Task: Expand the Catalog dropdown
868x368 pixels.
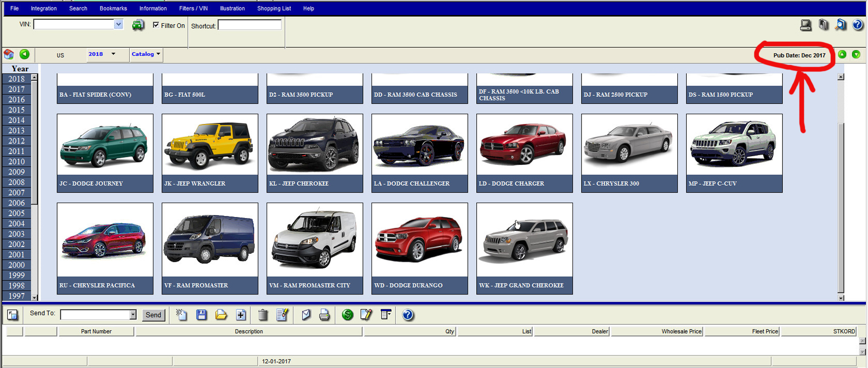Action: [158, 54]
